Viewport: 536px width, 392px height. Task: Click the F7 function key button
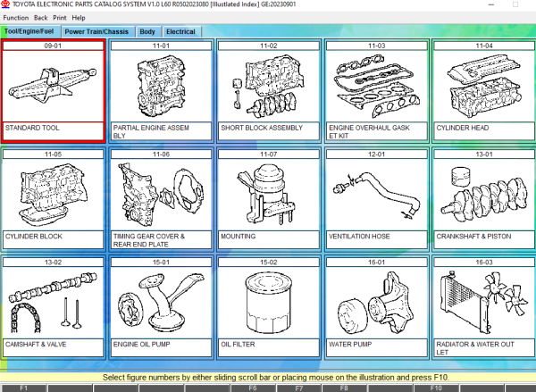pyautogui.click(x=298, y=388)
